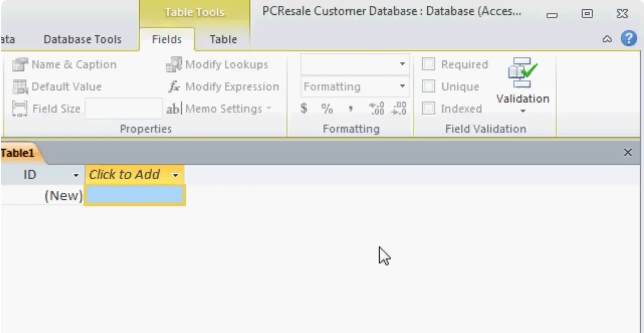Check the Unique checkbox

click(x=428, y=86)
